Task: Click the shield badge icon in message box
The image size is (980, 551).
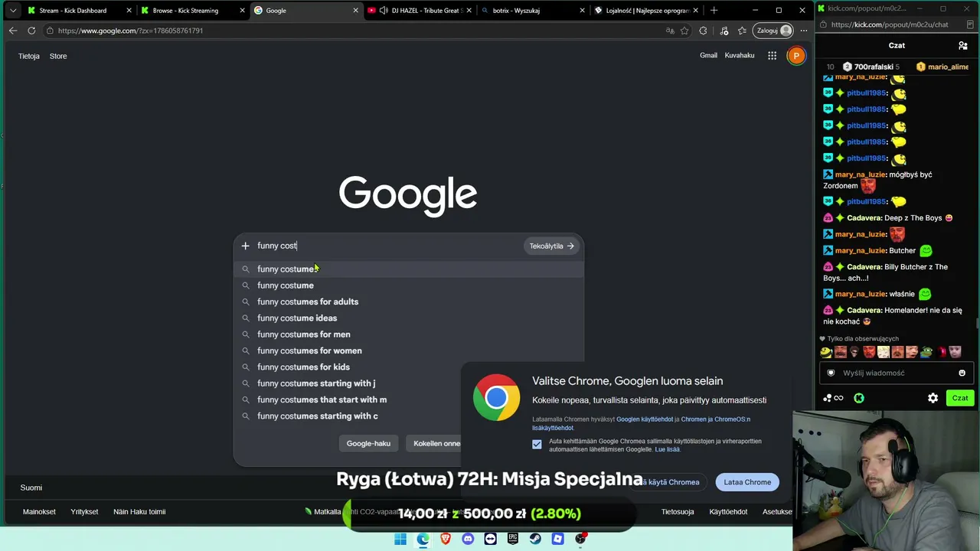Action: pyautogui.click(x=831, y=373)
